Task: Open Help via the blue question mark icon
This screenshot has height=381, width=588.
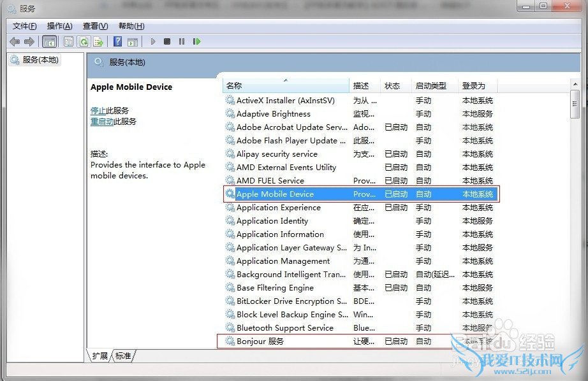Action: [x=117, y=42]
